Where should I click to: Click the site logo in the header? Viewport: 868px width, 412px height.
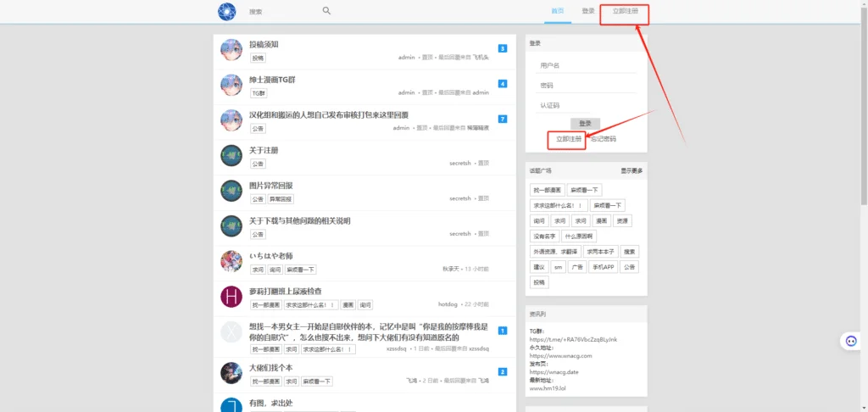click(x=226, y=11)
